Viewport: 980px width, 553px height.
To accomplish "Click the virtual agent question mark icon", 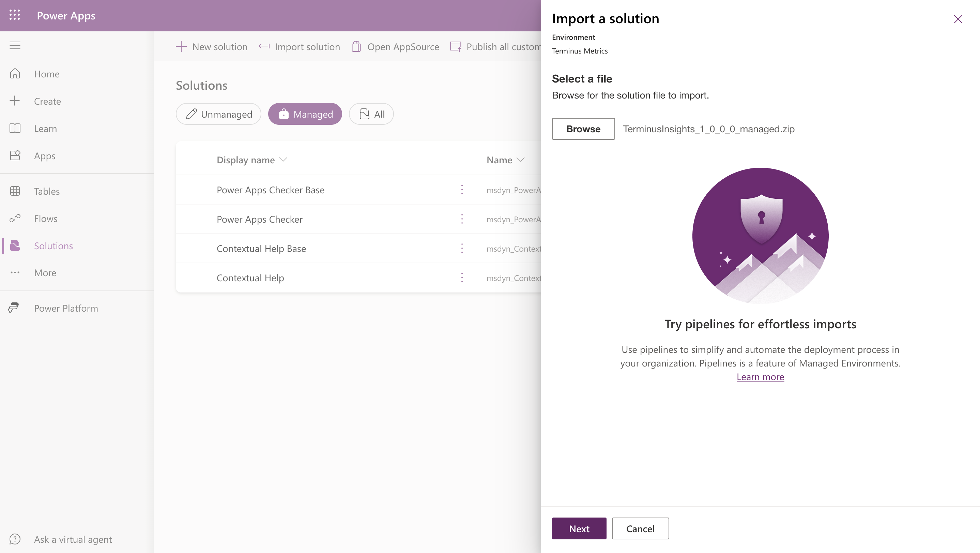I will tap(15, 539).
